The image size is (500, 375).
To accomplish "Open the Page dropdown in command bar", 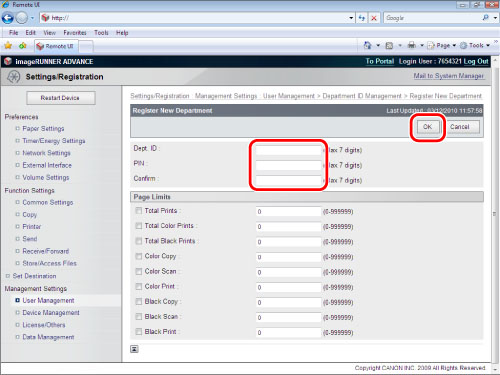I will point(442,45).
